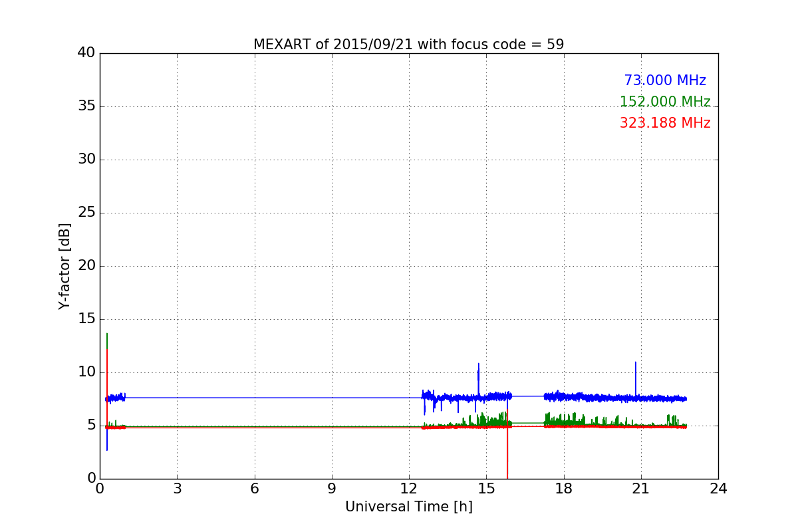
Task: Click the x-axis tick label 24
Action: 718,489
